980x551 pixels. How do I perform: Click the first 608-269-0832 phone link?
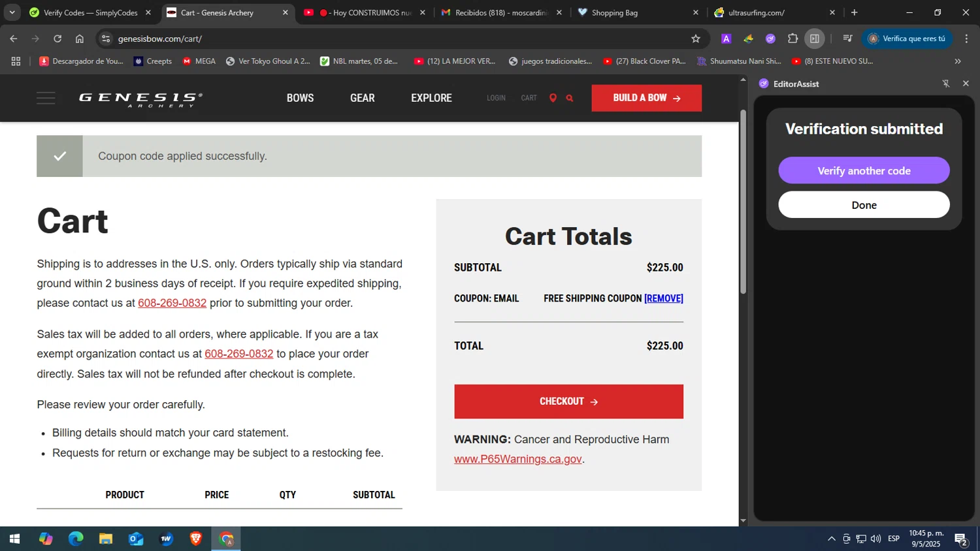click(x=172, y=303)
